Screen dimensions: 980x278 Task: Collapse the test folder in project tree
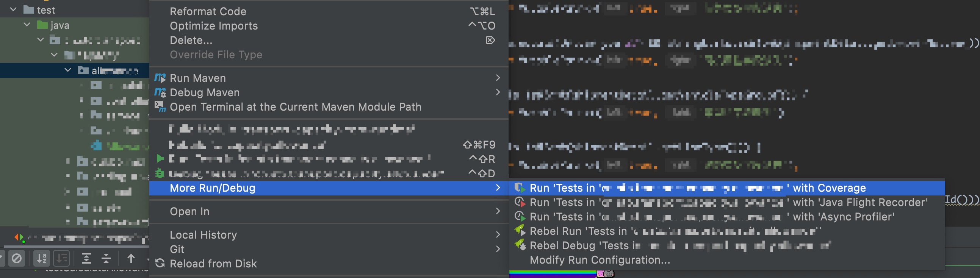[13, 9]
